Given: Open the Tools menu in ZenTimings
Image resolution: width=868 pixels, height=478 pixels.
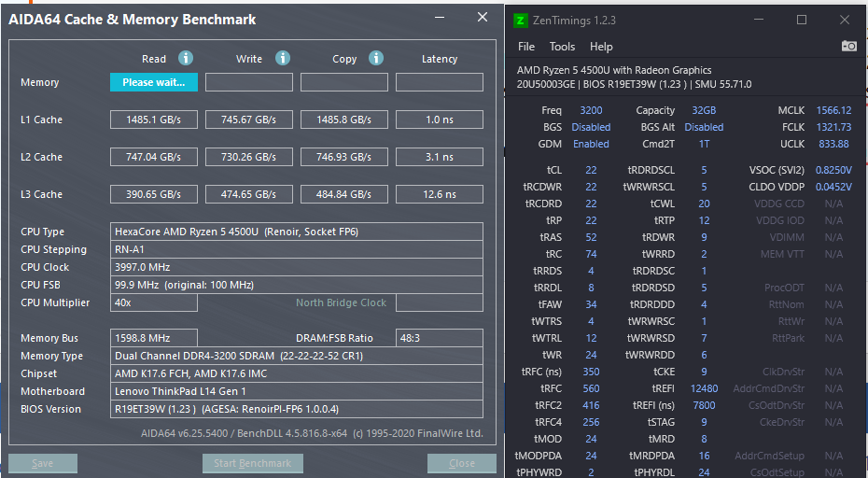Looking at the screenshot, I should [562, 47].
